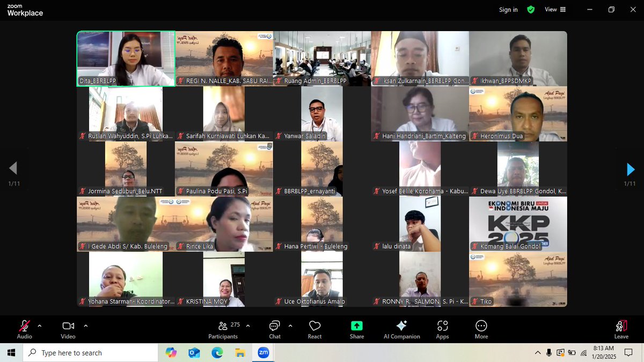This screenshot has width=644, height=362.
Task: Click the name label 'I Gede Abdi S/ Kab. Buleleng'
Action: click(128, 246)
